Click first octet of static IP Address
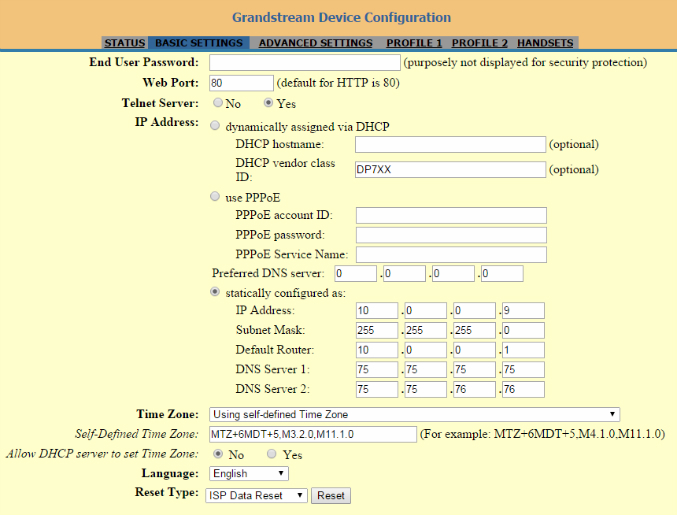 click(377, 310)
